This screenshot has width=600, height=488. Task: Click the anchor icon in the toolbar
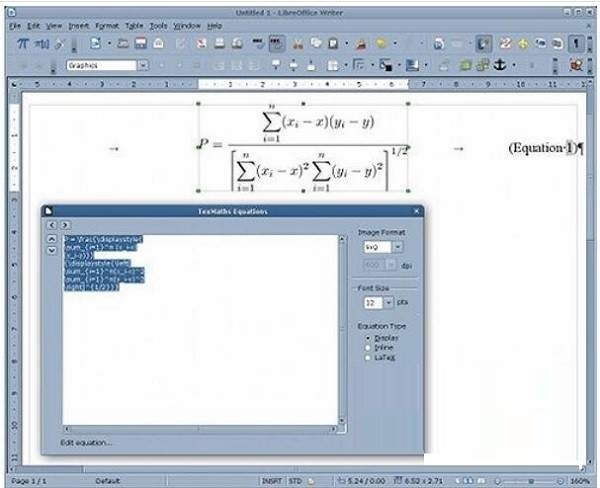pos(501,65)
